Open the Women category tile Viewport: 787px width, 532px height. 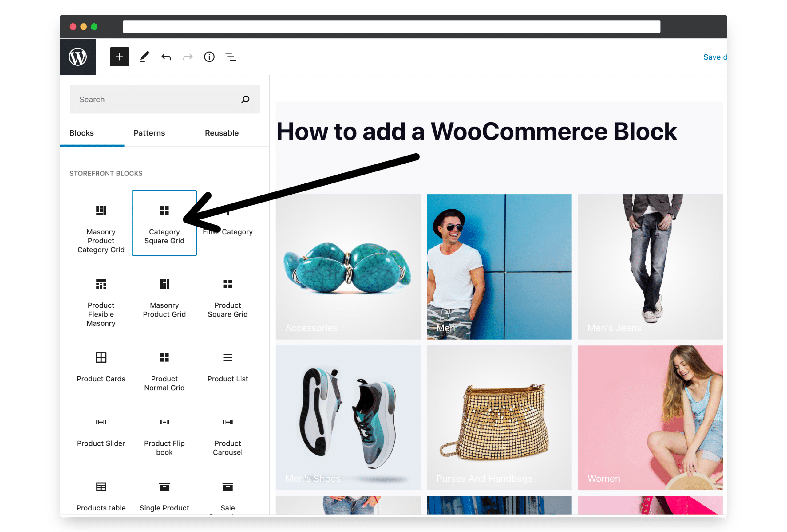click(x=650, y=418)
